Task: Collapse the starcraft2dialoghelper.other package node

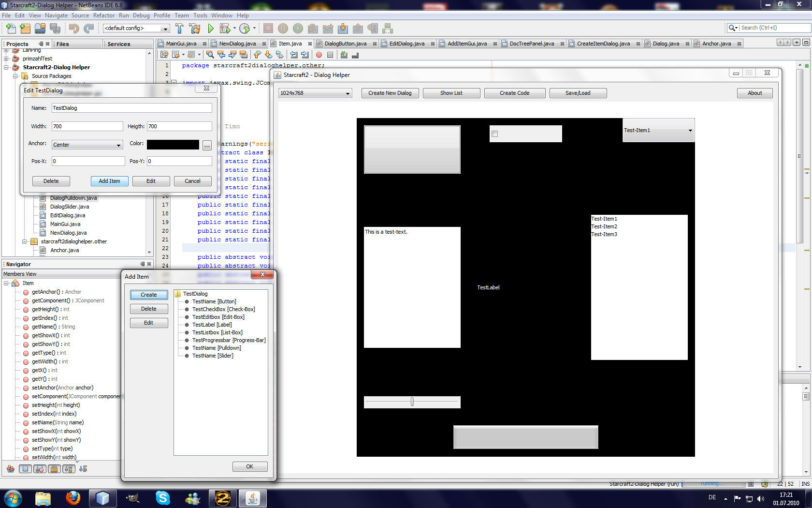Action: [x=24, y=241]
